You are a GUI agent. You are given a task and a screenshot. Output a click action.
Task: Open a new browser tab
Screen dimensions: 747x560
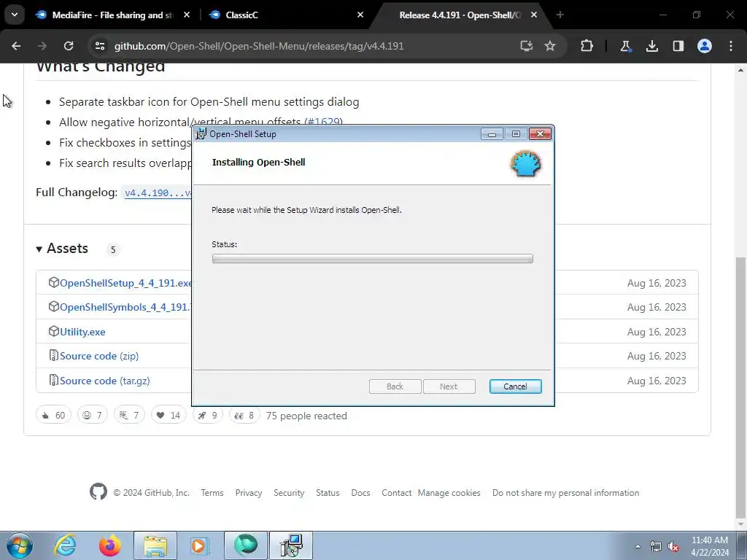[560, 15]
